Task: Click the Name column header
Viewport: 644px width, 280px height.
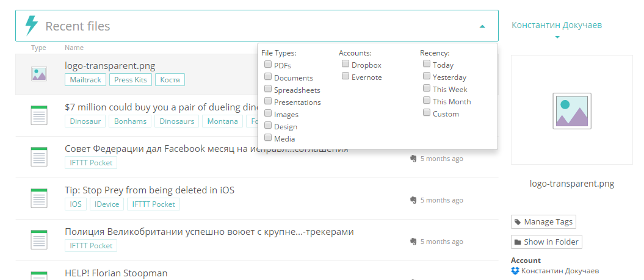Action: coord(74,48)
